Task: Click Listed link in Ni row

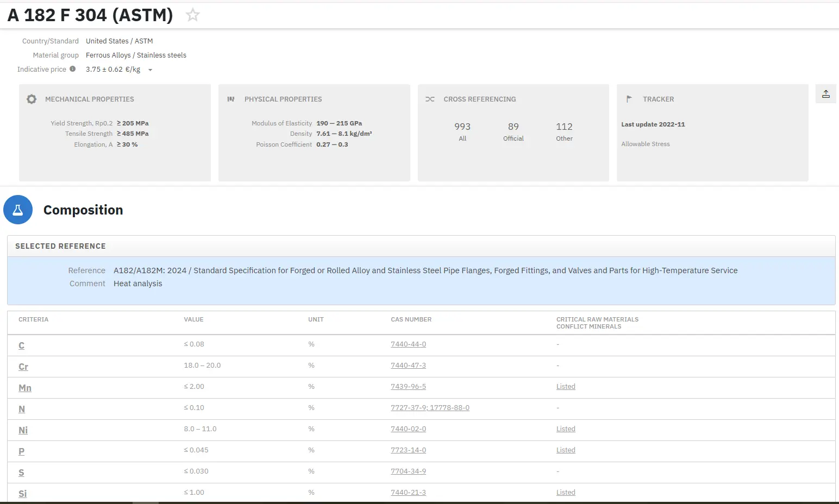Action: pyautogui.click(x=566, y=429)
